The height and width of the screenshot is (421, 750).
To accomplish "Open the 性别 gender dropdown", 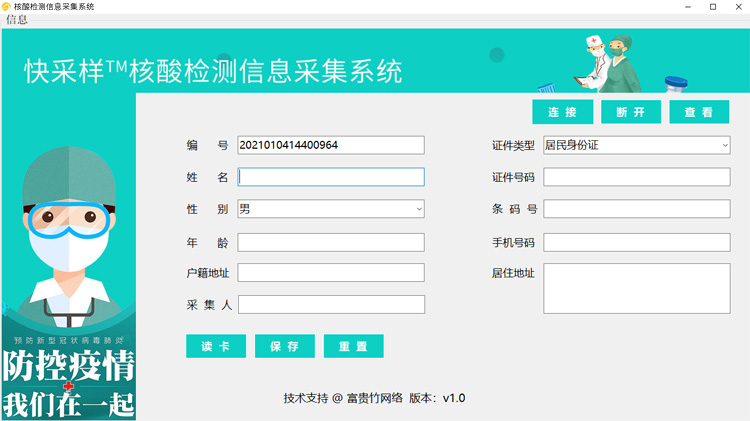I will tap(331, 209).
